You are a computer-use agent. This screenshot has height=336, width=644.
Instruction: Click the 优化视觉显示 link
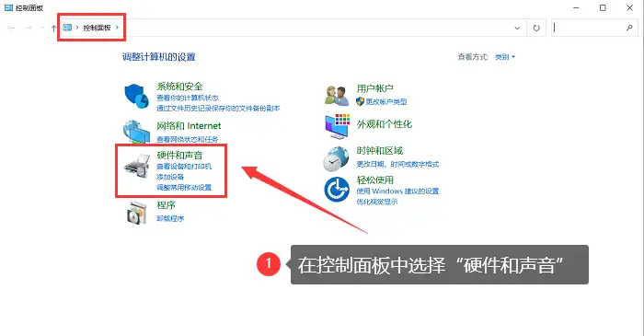click(x=377, y=202)
